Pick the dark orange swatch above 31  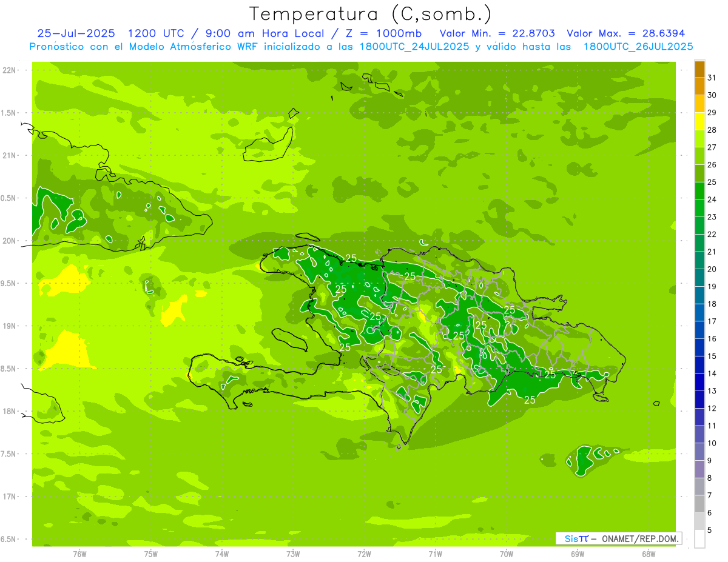pyautogui.click(x=699, y=69)
